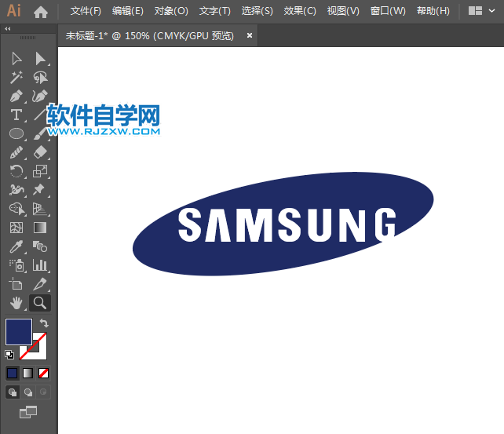Go to Illustrator Home screen
Screen dimensions: 504x434
pos(41,13)
